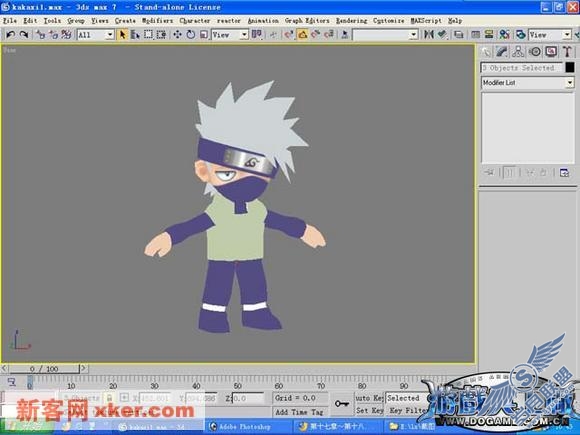Click the black object color swatch
The height and width of the screenshot is (435, 580).
570,67
